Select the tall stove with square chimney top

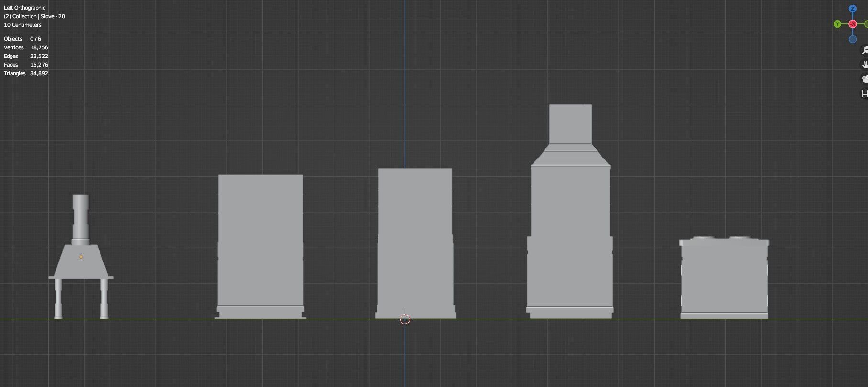click(570, 211)
